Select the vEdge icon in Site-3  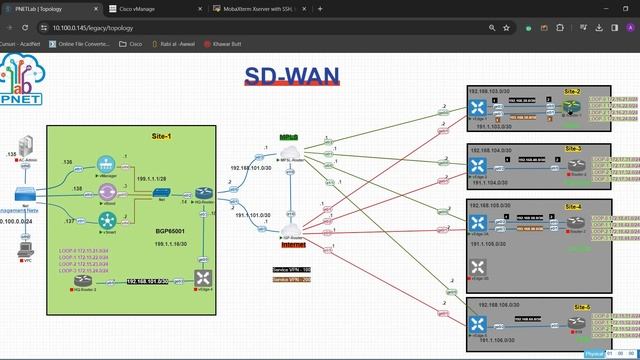tap(478, 167)
